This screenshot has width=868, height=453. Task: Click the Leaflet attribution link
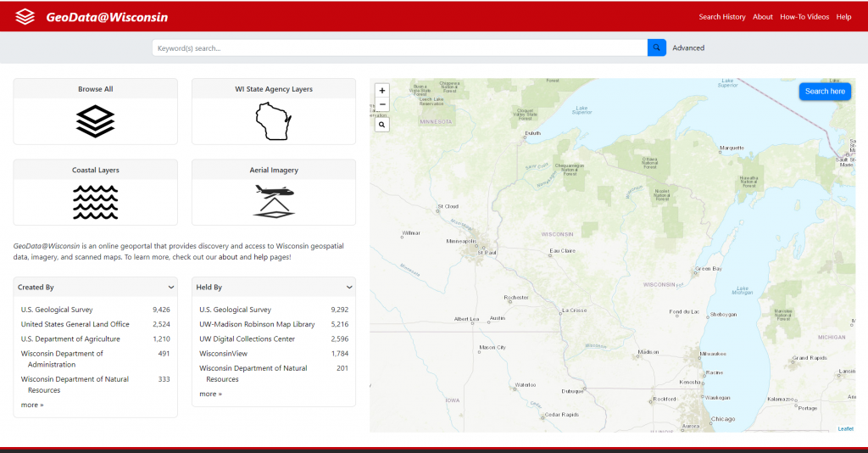coord(845,428)
